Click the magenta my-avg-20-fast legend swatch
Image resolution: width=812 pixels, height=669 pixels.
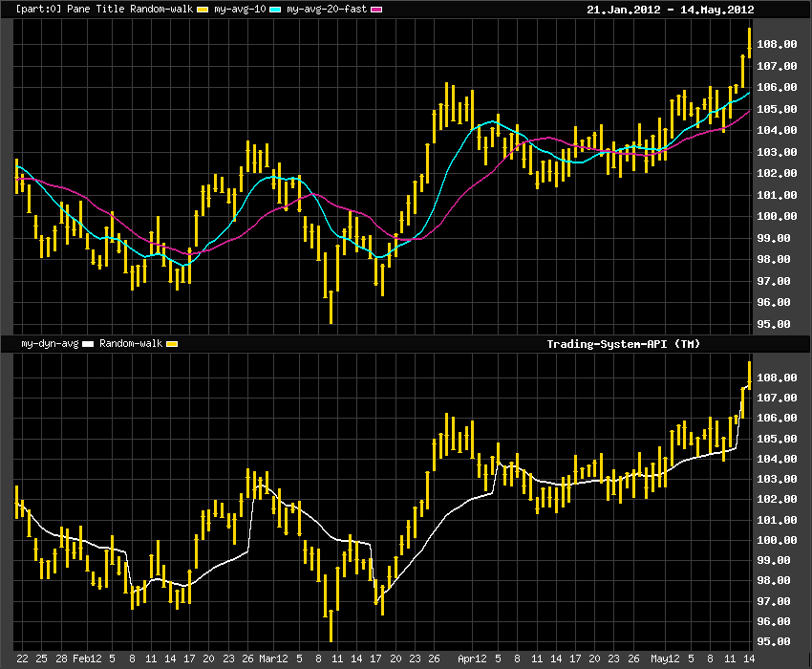pos(376,10)
